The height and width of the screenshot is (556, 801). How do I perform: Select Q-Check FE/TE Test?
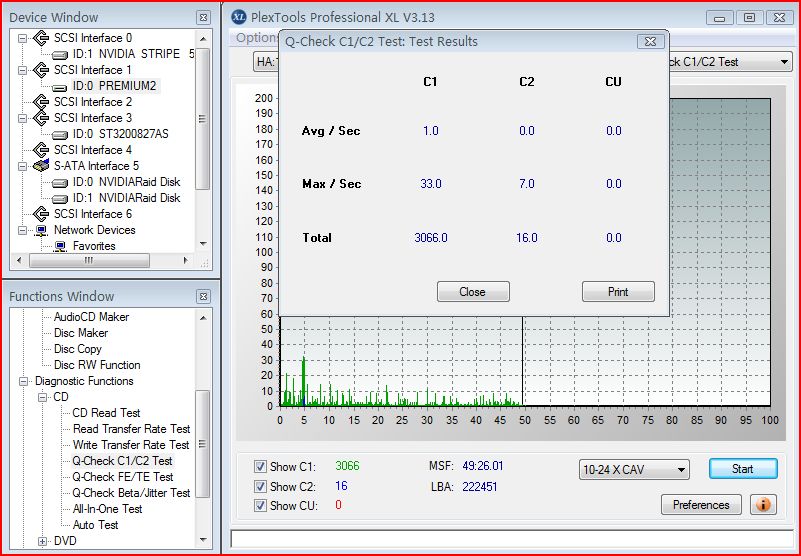(x=123, y=477)
